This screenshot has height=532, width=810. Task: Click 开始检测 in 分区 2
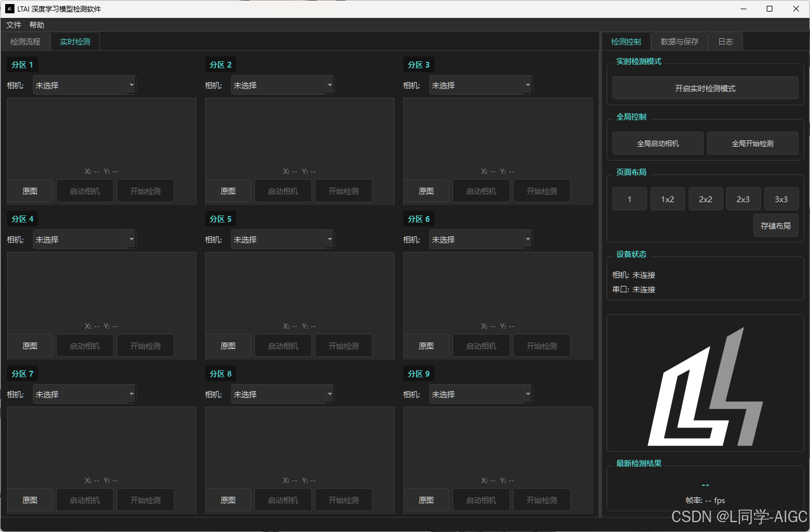(x=344, y=191)
